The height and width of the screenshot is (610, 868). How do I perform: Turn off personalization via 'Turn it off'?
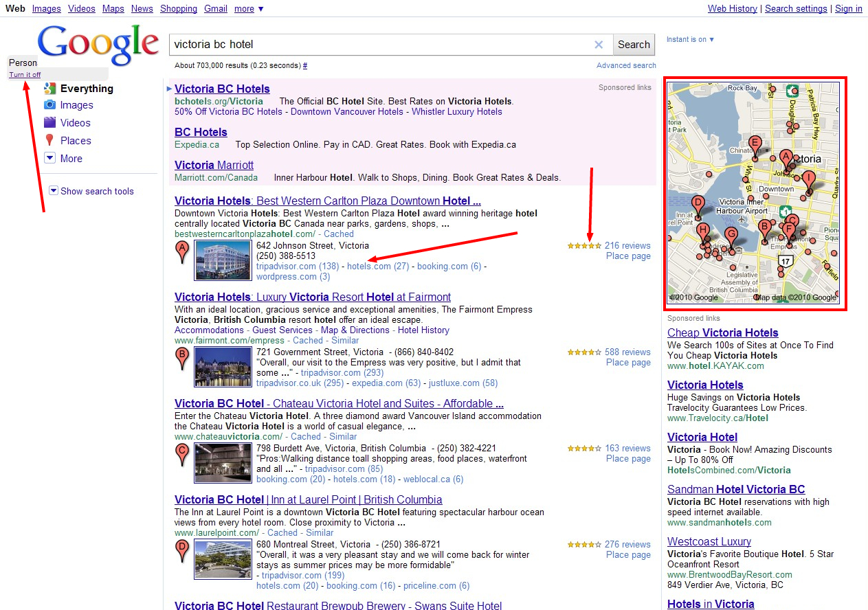coord(25,75)
